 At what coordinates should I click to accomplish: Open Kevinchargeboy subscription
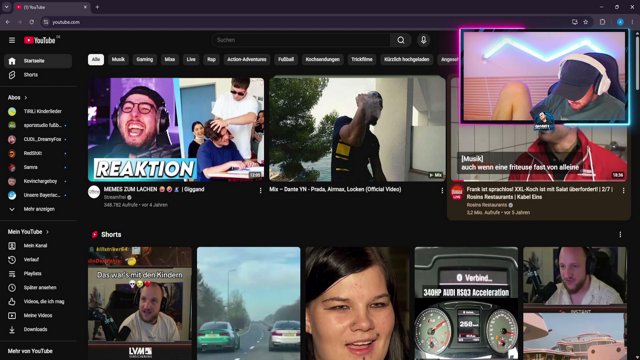click(x=38, y=181)
